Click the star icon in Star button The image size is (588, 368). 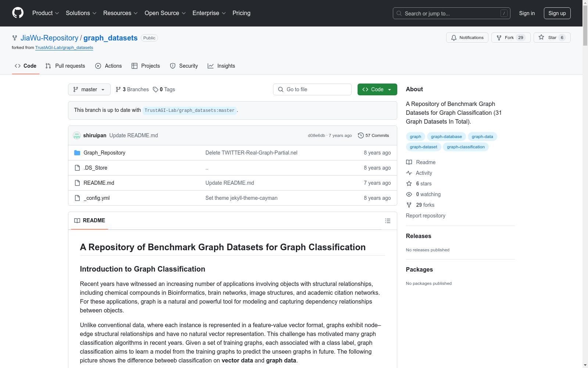click(x=541, y=37)
